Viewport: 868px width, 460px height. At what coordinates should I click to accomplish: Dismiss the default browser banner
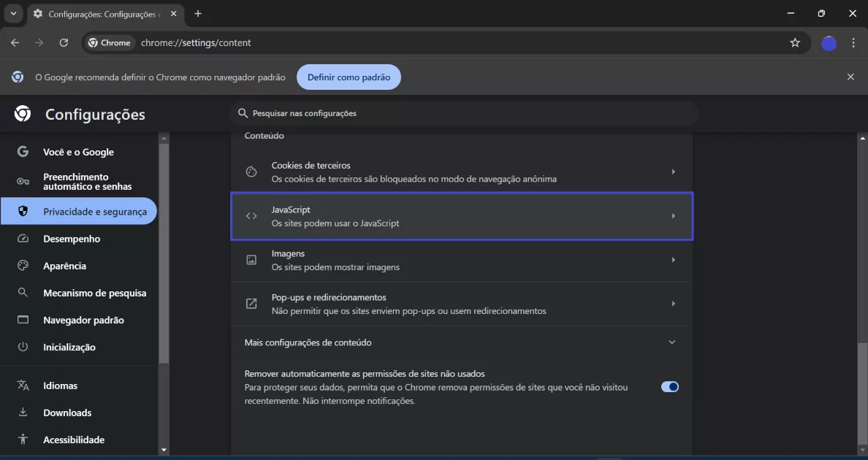pos(850,77)
